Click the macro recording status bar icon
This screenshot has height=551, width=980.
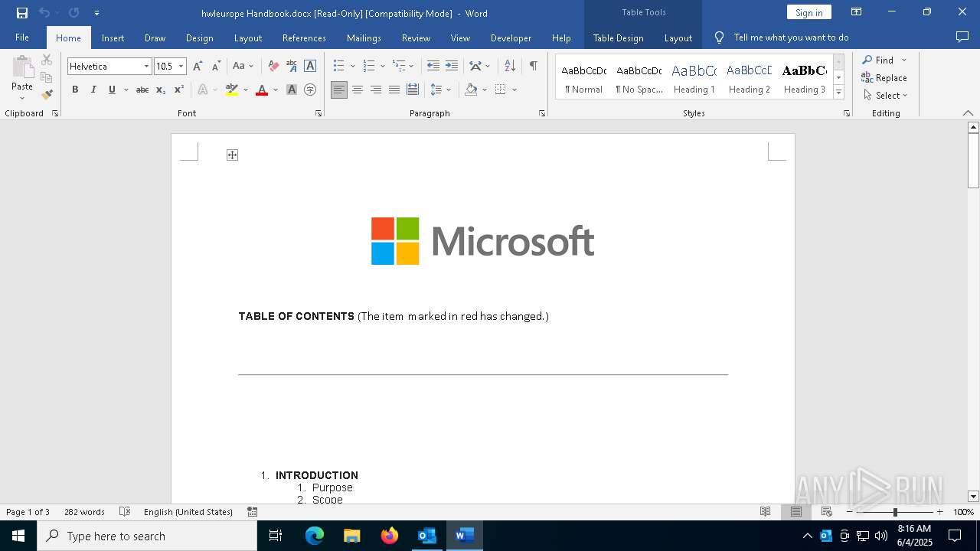253,512
